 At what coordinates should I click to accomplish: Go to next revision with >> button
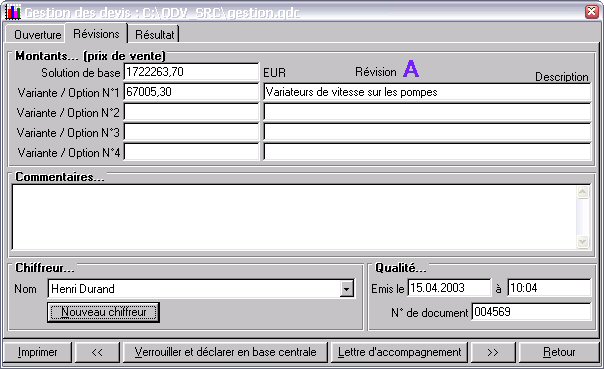pos(493,352)
